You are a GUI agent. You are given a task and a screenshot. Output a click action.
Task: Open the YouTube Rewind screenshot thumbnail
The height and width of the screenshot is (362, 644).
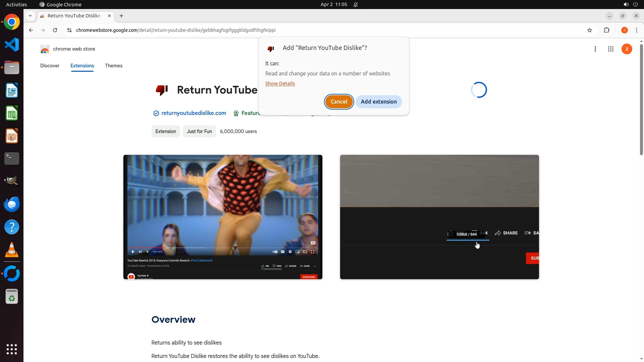coord(223,217)
